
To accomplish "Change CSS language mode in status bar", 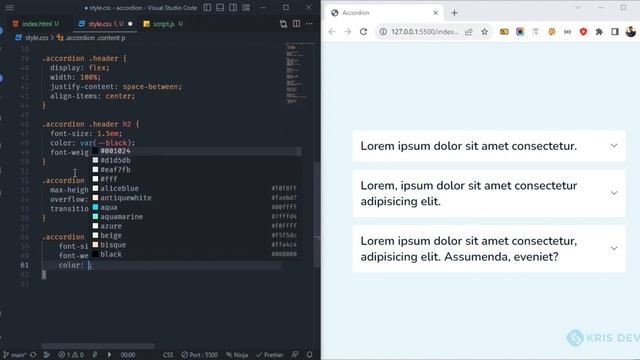I will [x=168, y=355].
